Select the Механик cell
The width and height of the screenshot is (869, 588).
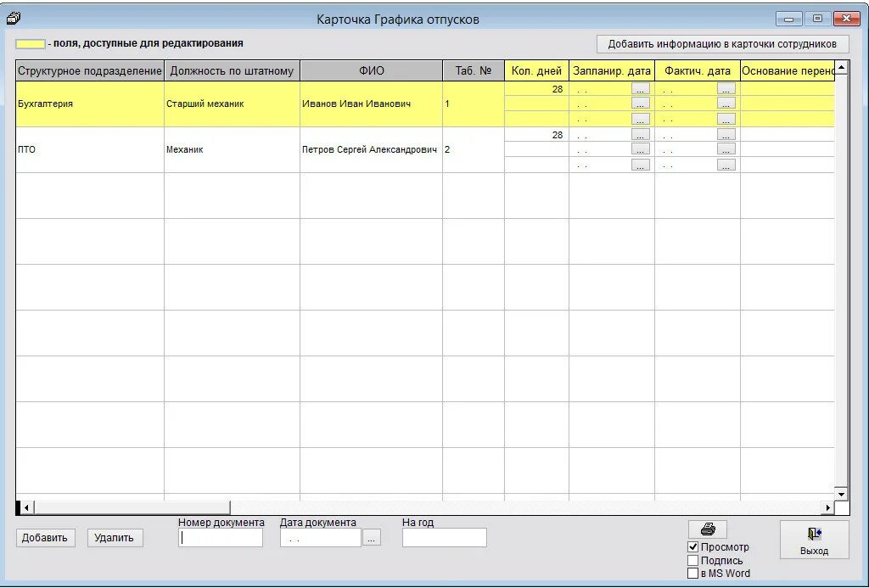(x=232, y=149)
